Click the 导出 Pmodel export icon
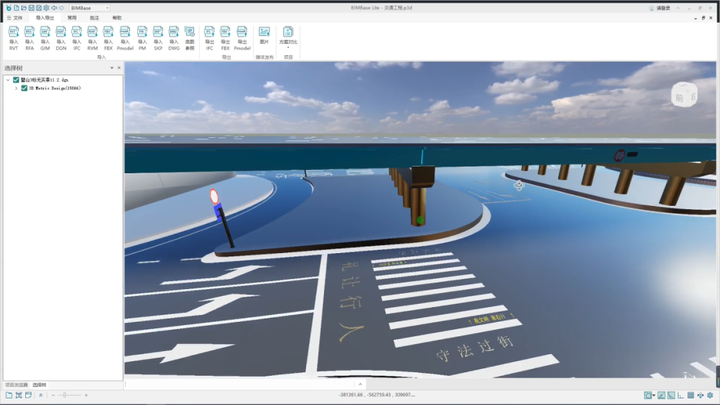Screen dimensions: 720x405 [x=242, y=37]
